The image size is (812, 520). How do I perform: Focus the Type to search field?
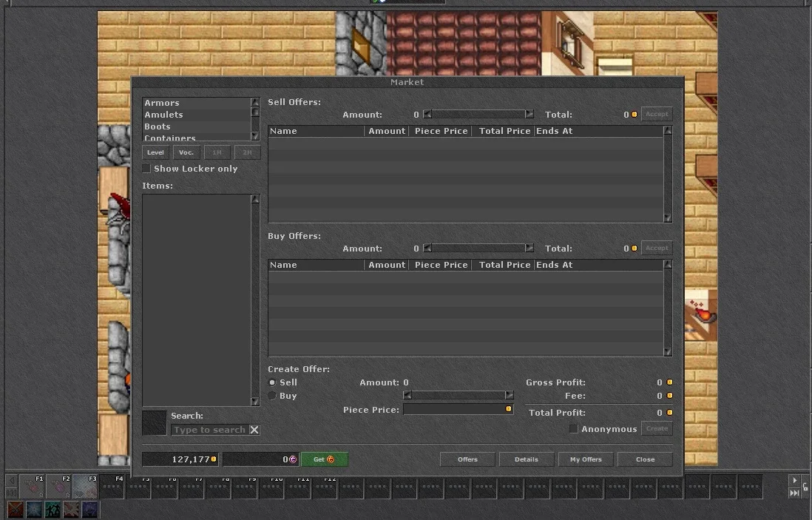tap(210, 430)
